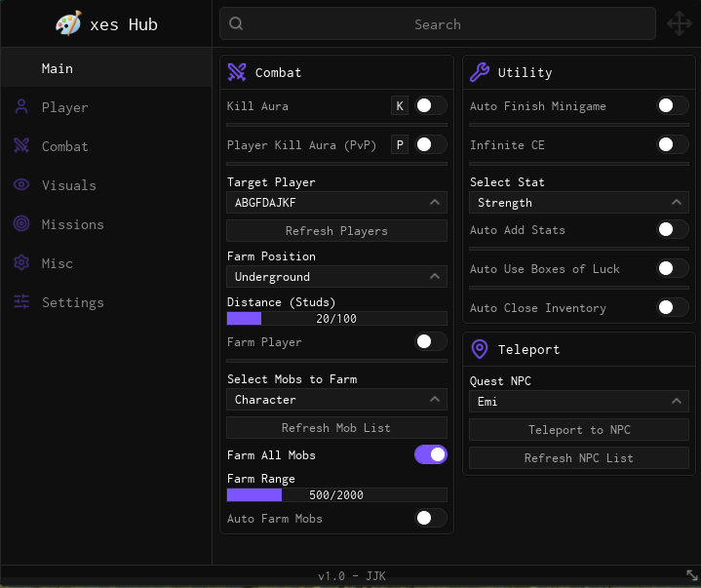This screenshot has height=588, width=701.
Task: Click the Teleport map pin icon
Action: coord(480,349)
